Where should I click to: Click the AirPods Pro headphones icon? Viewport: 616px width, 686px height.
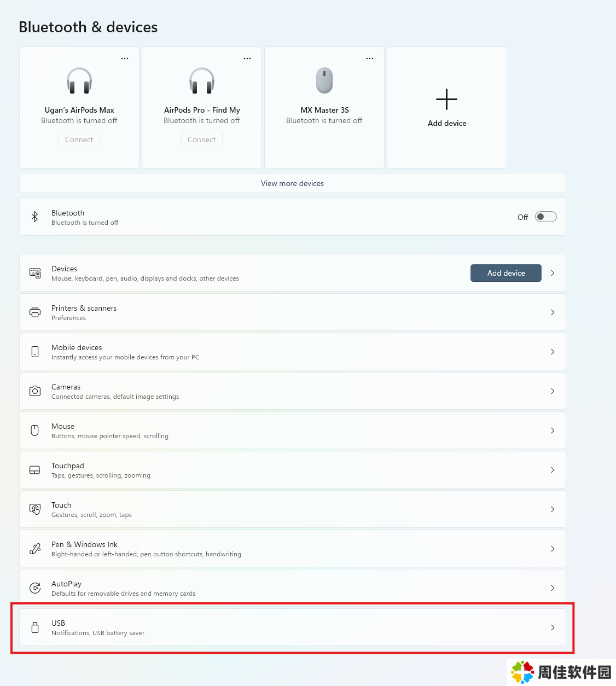click(x=202, y=80)
